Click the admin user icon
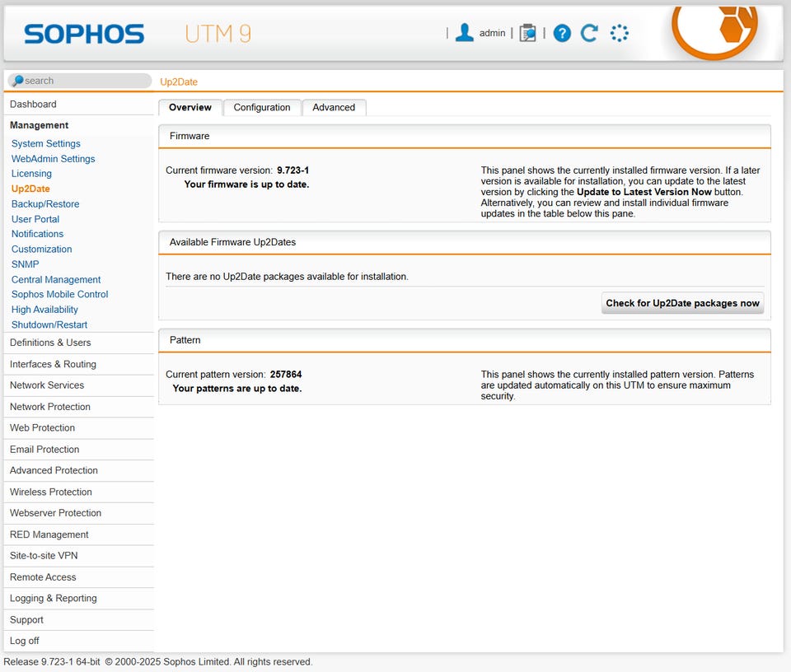The image size is (791, 672). (464, 33)
